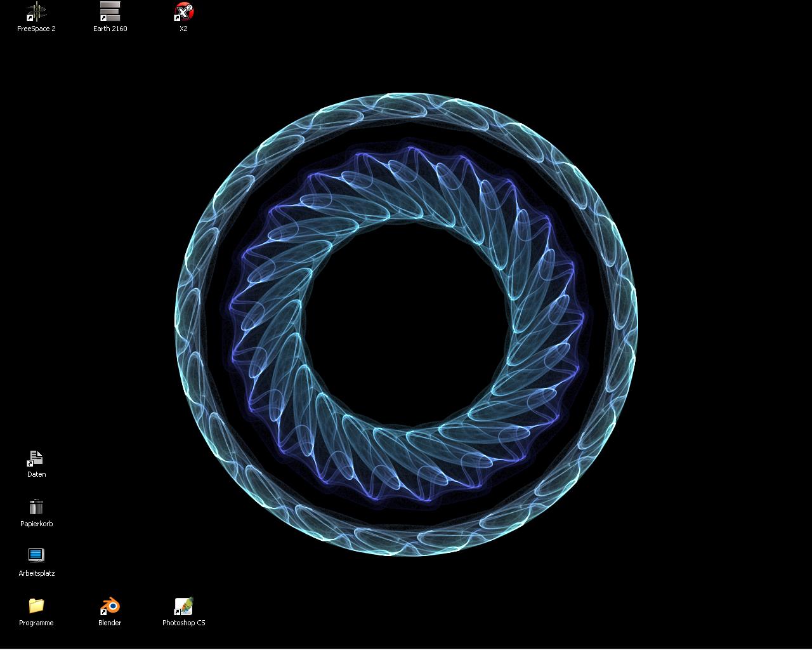
Task: Click the "Photoshop CS" text label
Action: 183,623
